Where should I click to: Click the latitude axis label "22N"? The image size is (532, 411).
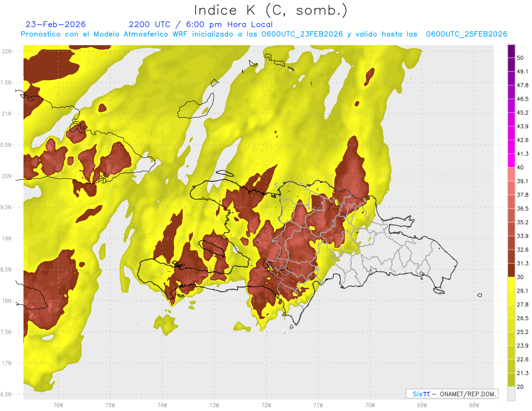(7, 51)
